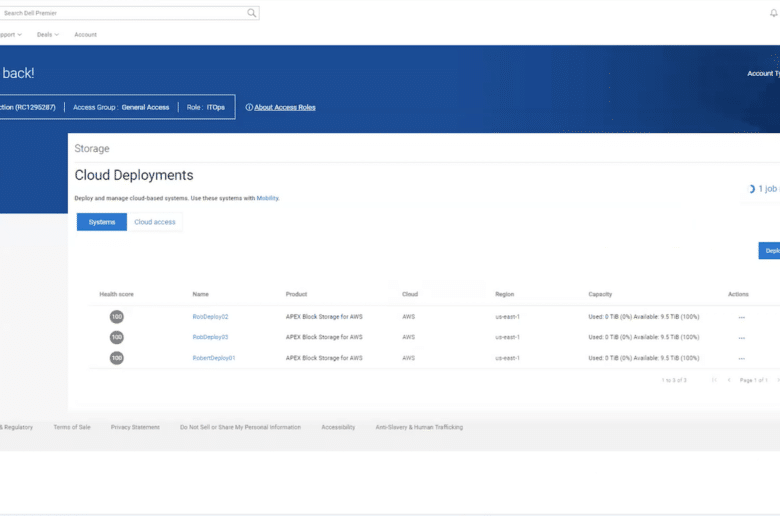Click the Health score column header
Screen dimensions: 780x516
[x=116, y=294]
